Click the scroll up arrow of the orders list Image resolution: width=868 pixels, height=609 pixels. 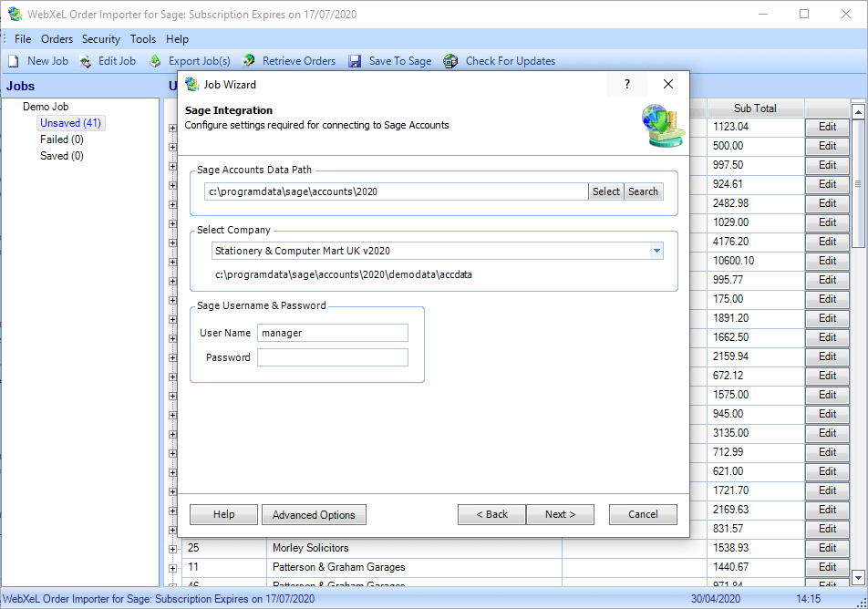click(858, 112)
